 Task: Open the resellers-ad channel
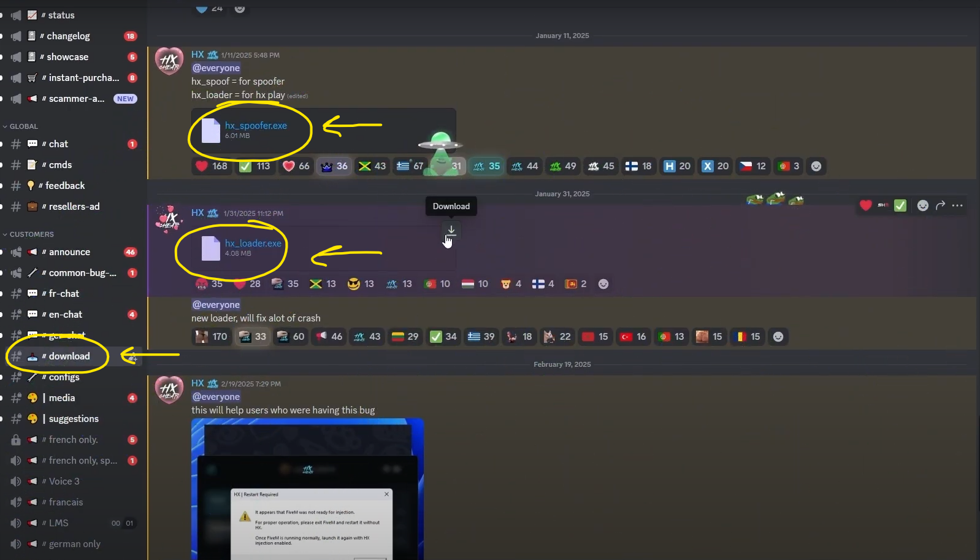(72, 207)
